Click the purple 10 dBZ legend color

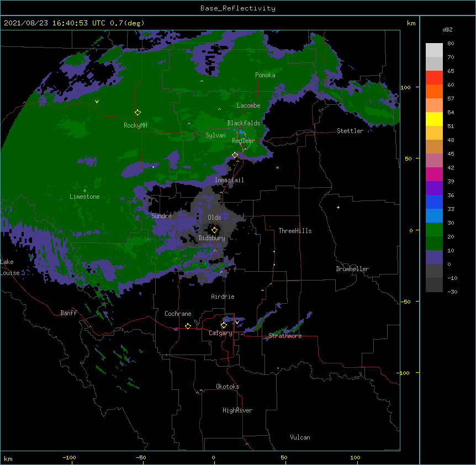click(434, 257)
